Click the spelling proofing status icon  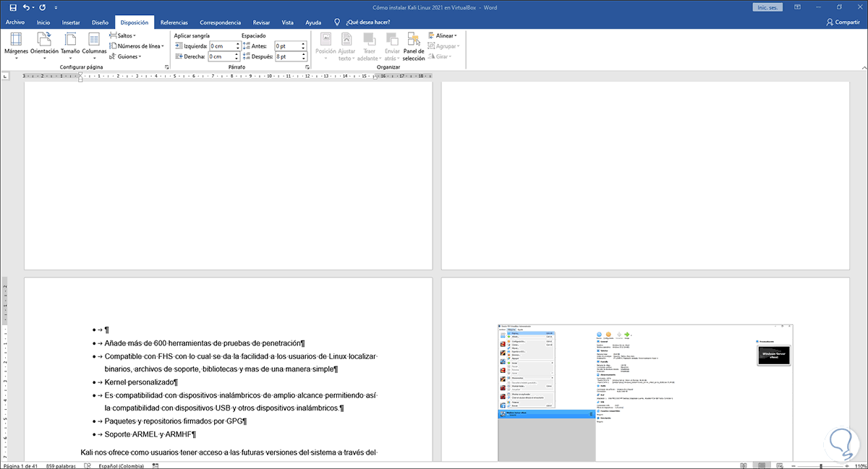click(88, 465)
